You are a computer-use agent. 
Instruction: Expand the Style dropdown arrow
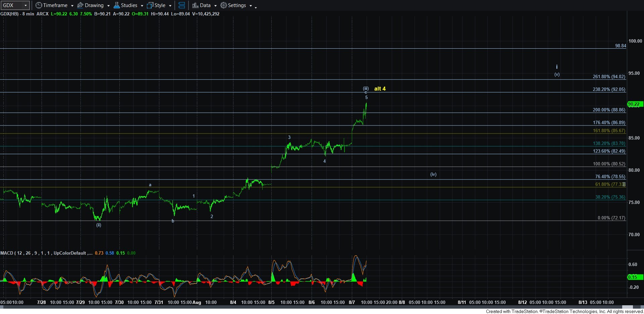[170, 6]
